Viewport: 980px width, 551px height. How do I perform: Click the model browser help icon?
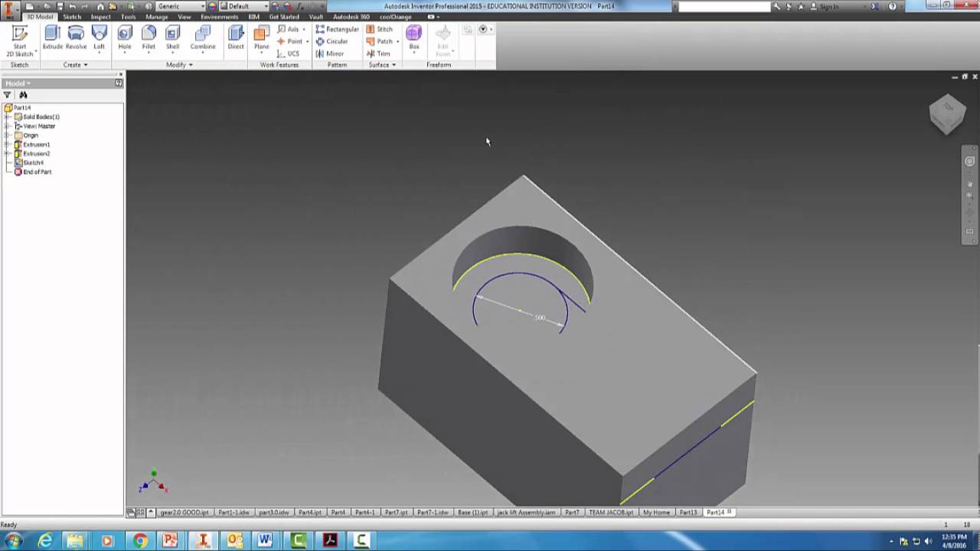(x=119, y=83)
